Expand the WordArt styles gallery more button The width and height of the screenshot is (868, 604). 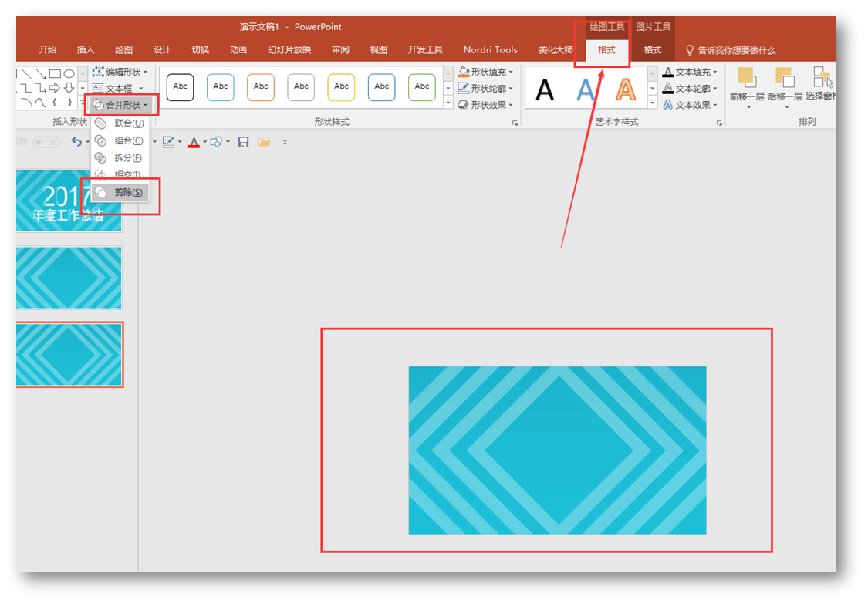pyautogui.click(x=653, y=103)
